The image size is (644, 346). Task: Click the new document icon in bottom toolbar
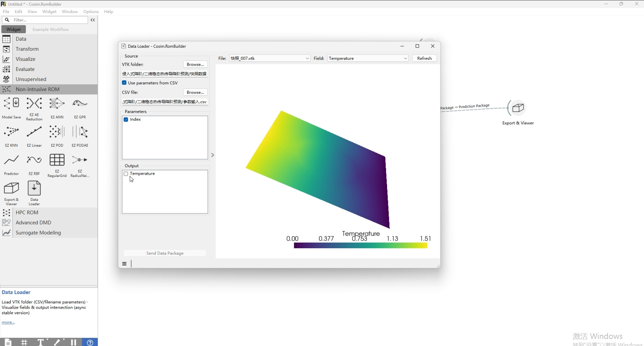click(x=8, y=342)
